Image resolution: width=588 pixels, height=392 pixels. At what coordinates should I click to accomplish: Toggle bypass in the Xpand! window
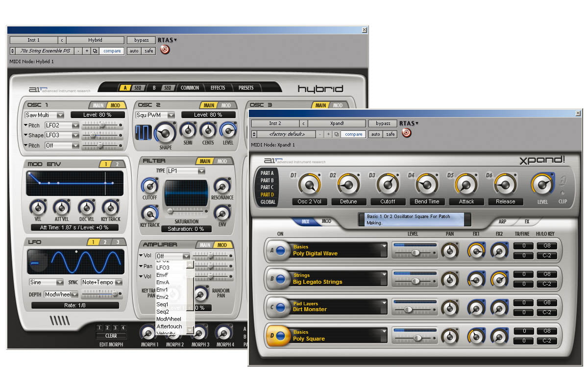[383, 123]
